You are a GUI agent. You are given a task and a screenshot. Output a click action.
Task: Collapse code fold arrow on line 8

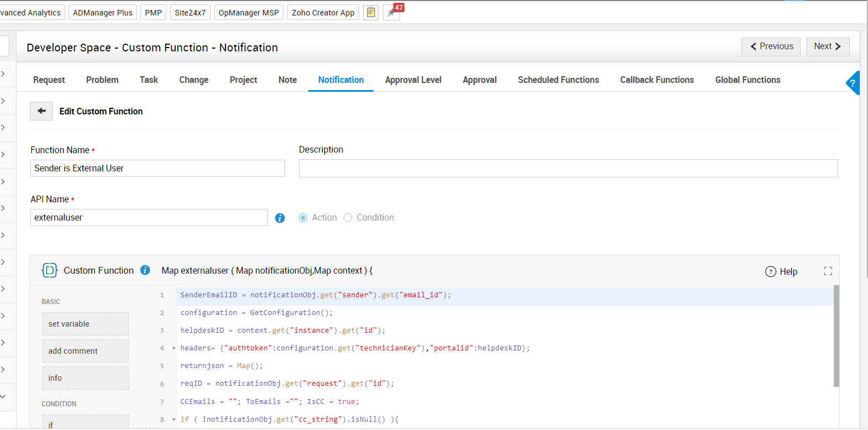click(x=173, y=420)
